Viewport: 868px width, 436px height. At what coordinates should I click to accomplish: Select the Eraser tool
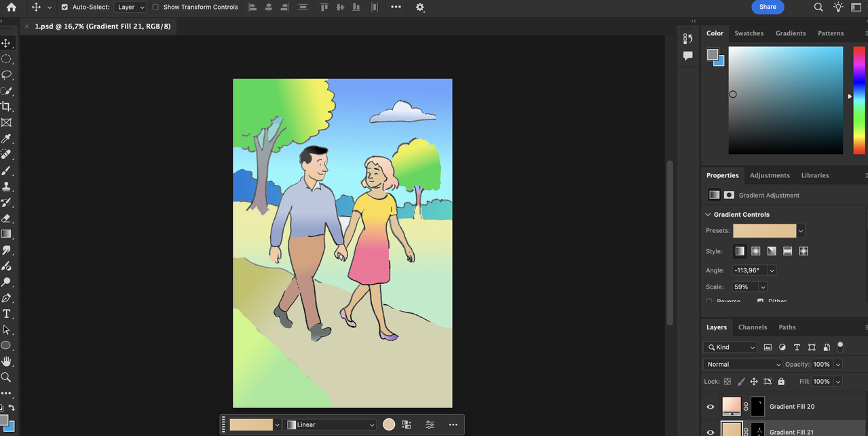pyautogui.click(x=6, y=218)
